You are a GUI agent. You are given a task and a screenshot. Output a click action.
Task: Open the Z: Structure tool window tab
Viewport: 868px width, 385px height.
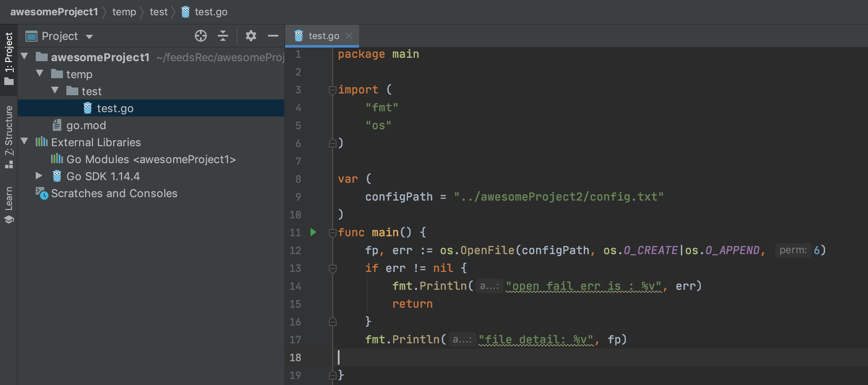click(x=9, y=137)
